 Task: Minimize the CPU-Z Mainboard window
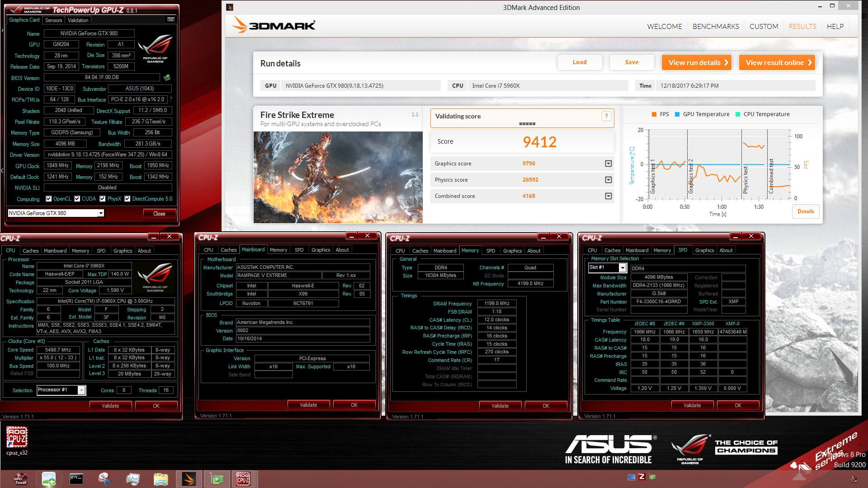pyautogui.click(x=352, y=236)
